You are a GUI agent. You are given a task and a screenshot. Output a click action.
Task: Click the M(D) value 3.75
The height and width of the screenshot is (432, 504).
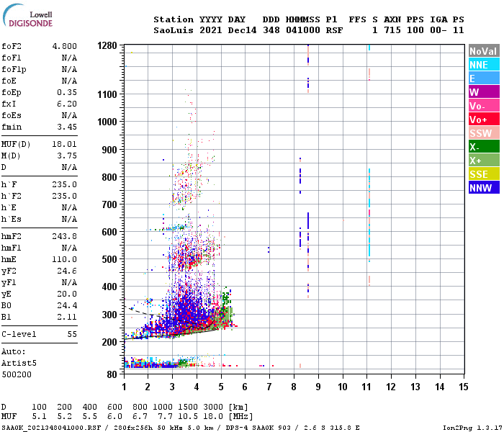pos(67,156)
